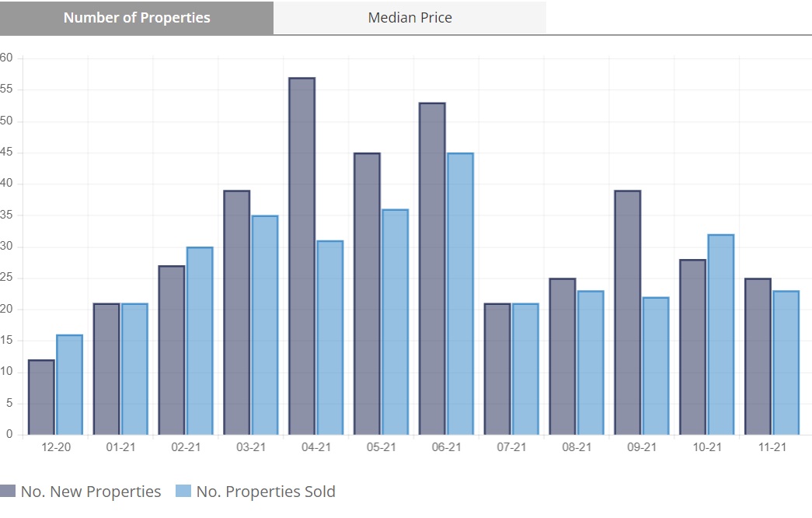Click the 11-21 New Properties bar
The image size is (812, 518).
758,356
